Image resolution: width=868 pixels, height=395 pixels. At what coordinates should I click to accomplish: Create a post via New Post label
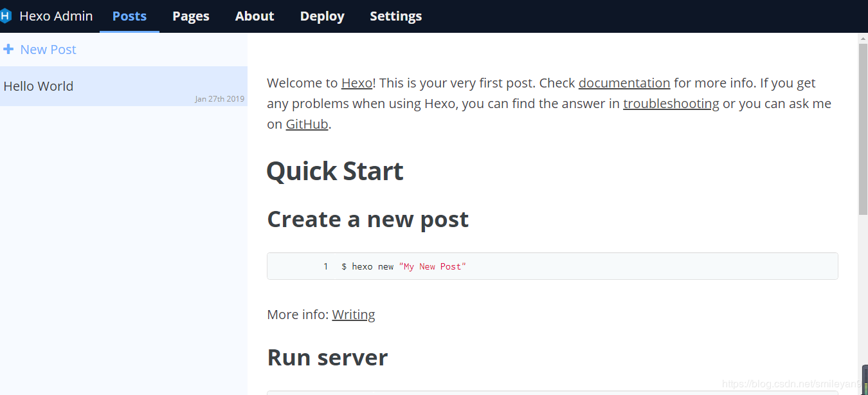coord(48,50)
